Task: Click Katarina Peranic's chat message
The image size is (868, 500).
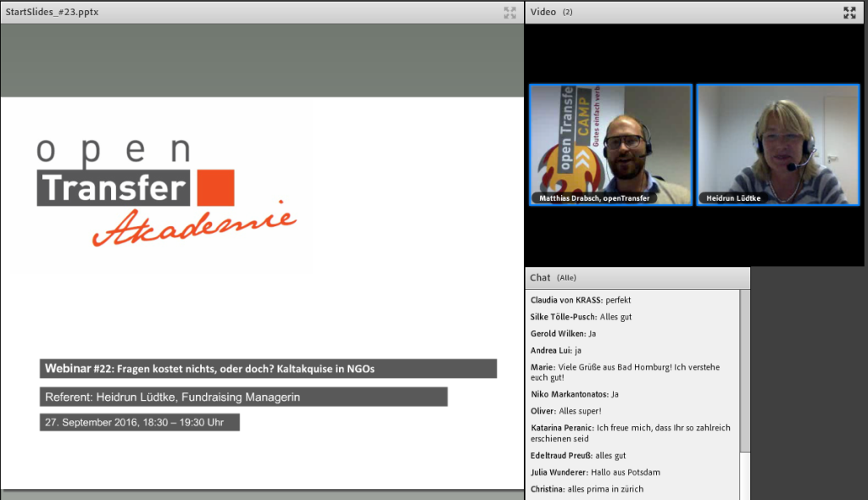Action: coord(631,433)
